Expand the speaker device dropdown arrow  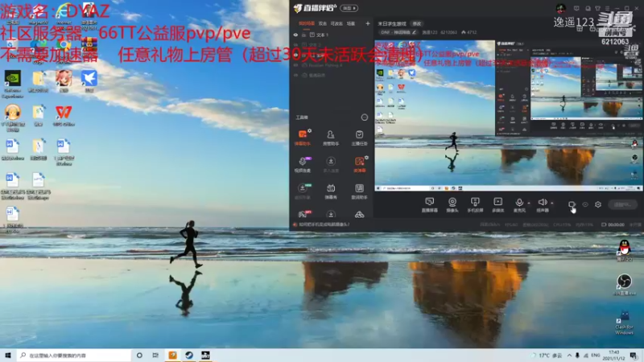click(552, 203)
